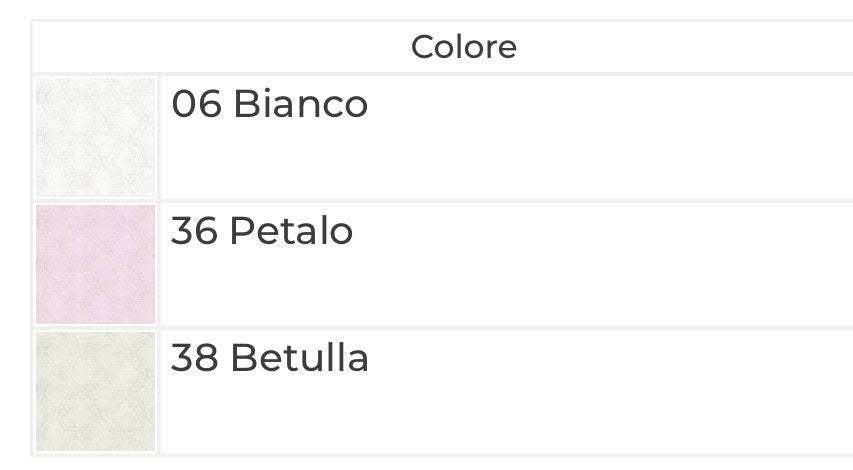Click the number 36 in the Petalo row
853x470 pixels.
coord(195,232)
